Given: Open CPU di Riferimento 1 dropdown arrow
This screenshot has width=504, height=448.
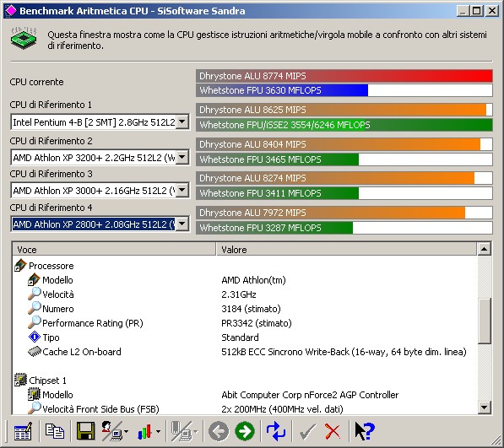Looking at the screenshot, I should pos(182,122).
